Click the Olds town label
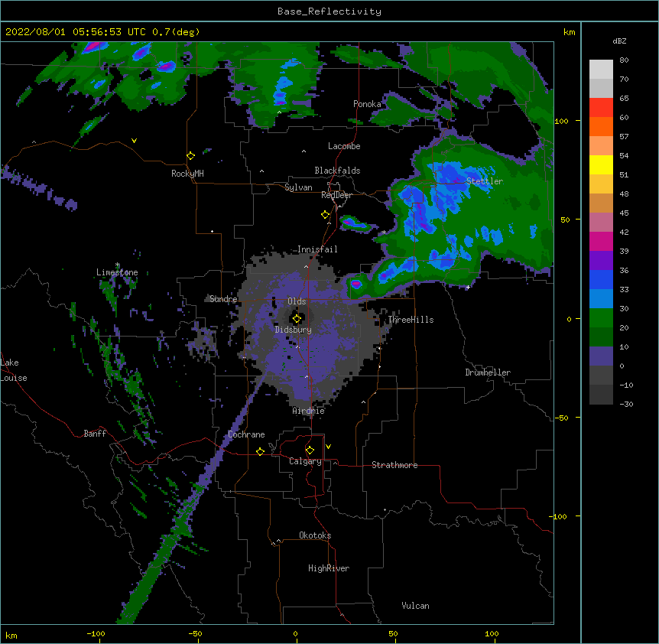Image resolution: width=659 pixels, height=644 pixels. coord(297,301)
